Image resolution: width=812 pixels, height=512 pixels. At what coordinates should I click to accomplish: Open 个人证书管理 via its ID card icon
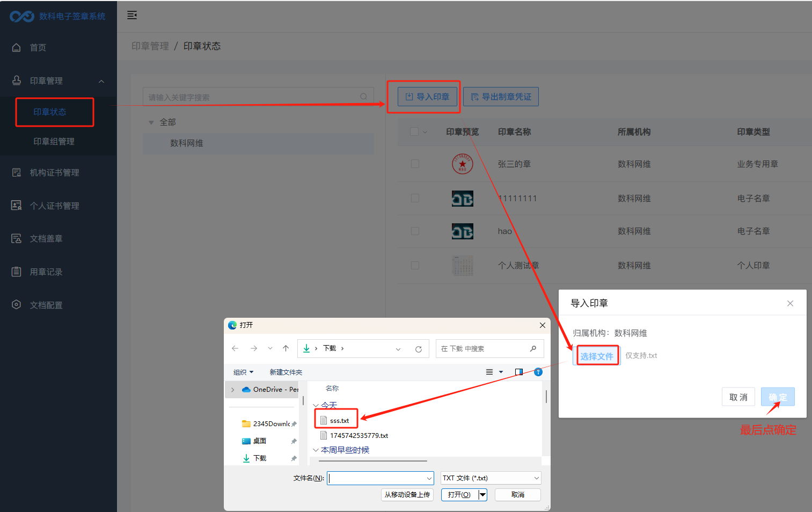[17, 206]
